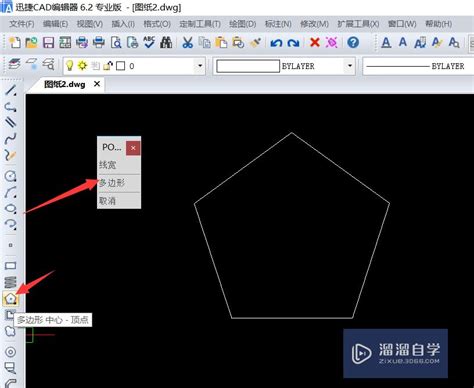Click the New drawing icon
The width and height of the screenshot is (474, 388).
click(x=14, y=42)
